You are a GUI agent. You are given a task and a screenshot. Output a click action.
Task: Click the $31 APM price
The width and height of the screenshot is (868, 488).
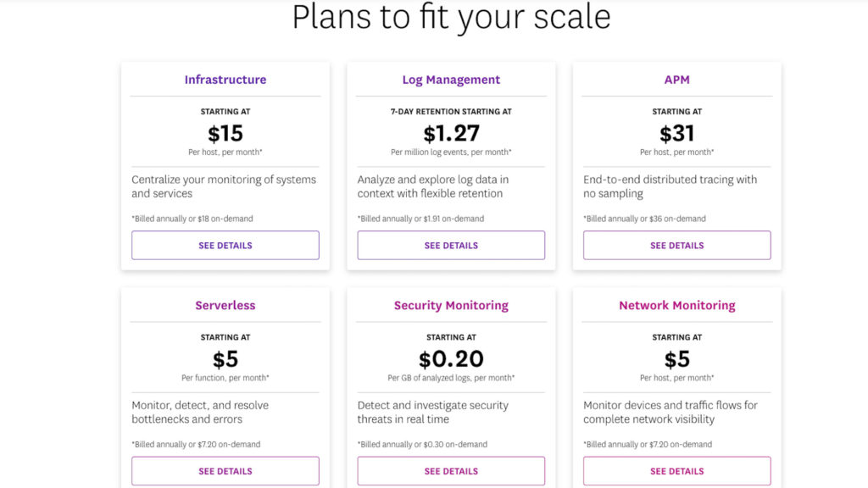pos(677,133)
